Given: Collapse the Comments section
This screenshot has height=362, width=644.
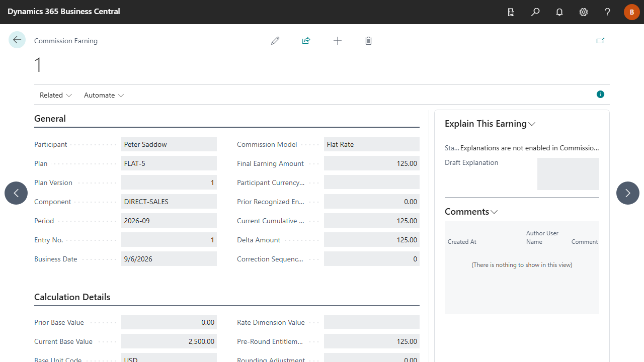Looking at the screenshot, I should 471,212.
